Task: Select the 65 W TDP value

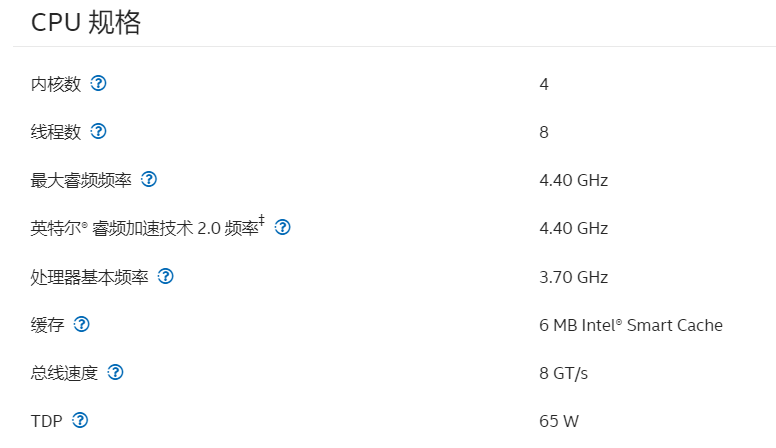Action: [559, 421]
